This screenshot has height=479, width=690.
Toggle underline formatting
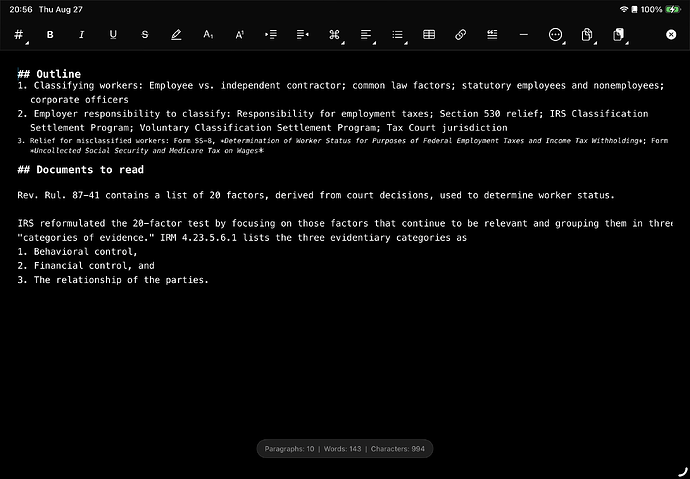click(x=113, y=35)
